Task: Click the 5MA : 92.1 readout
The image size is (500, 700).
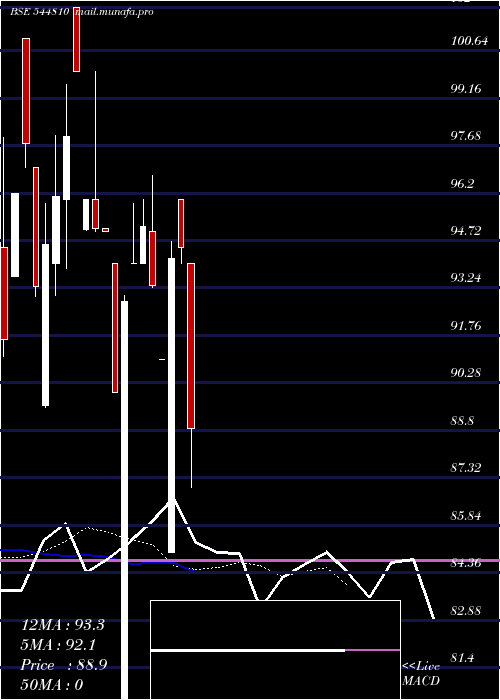Action: [58, 645]
